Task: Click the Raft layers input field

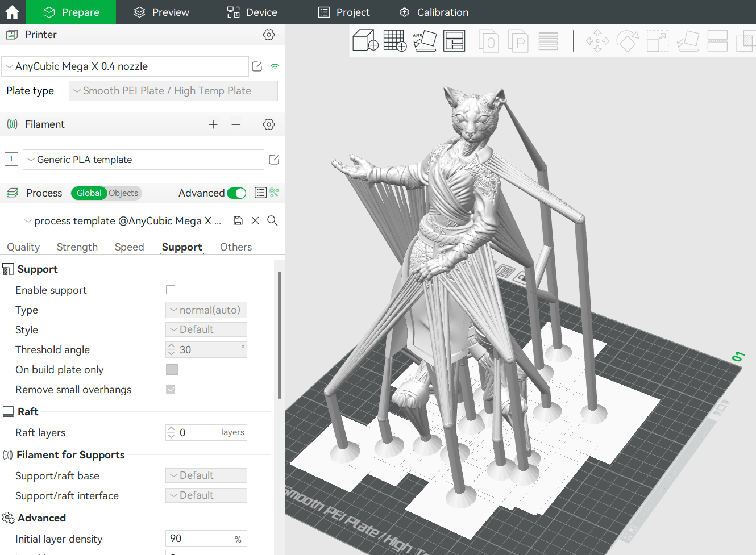Action: 206,432
